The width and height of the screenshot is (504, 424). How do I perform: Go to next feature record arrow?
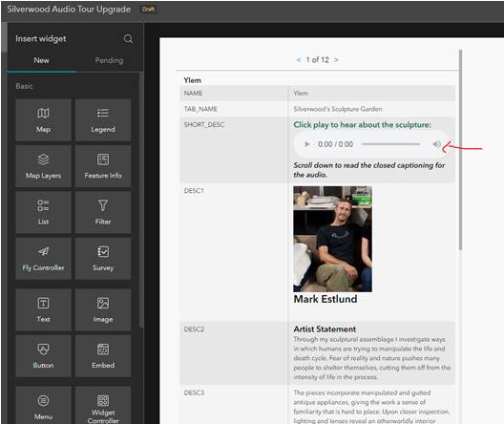tap(336, 60)
